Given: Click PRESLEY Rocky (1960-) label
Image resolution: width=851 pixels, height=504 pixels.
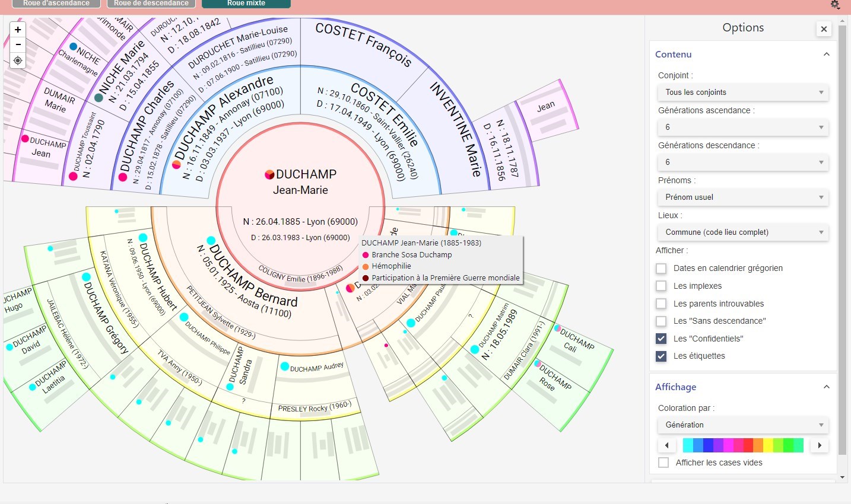Looking at the screenshot, I should pyautogui.click(x=315, y=407).
